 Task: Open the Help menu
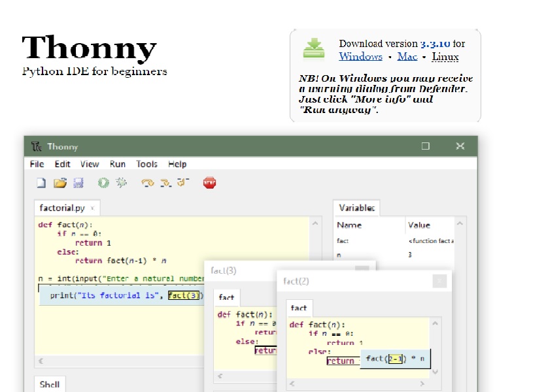click(177, 164)
